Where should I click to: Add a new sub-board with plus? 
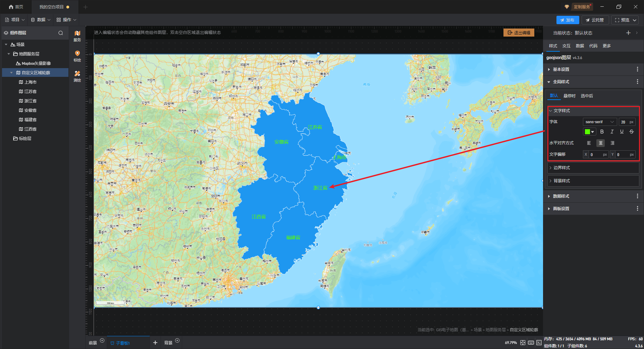tap(155, 343)
